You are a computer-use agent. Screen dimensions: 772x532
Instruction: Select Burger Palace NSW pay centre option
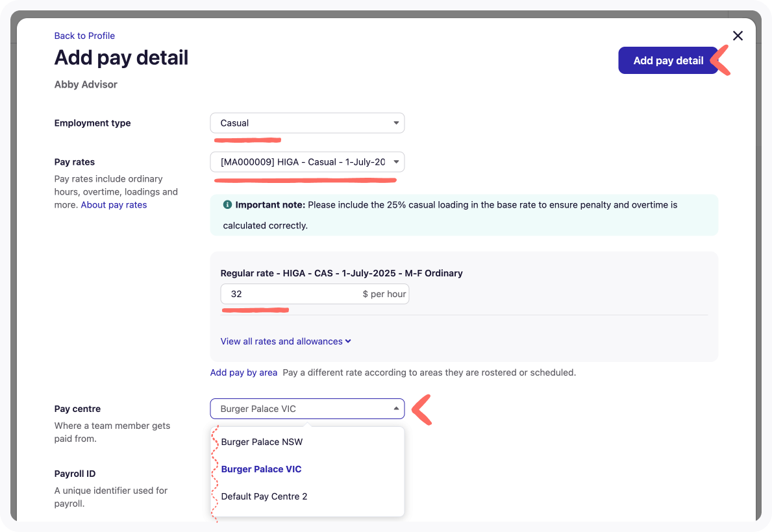(x=262, y=442)
